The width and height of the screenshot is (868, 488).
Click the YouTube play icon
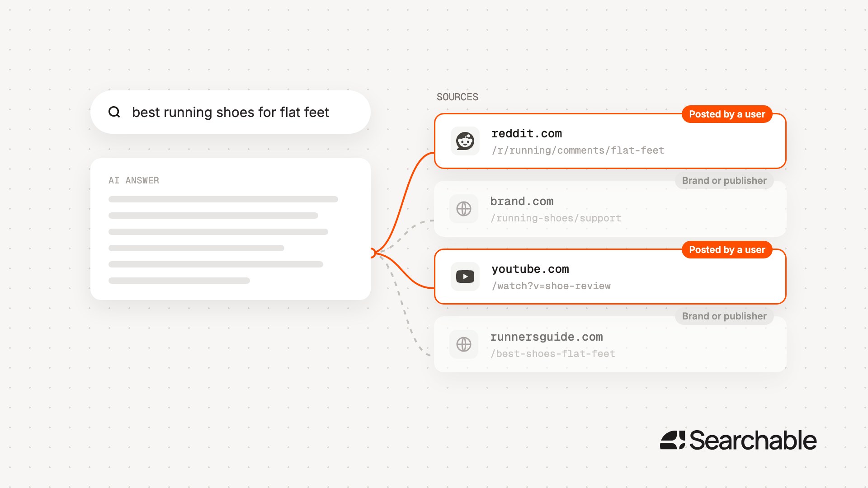coord(465,277)
